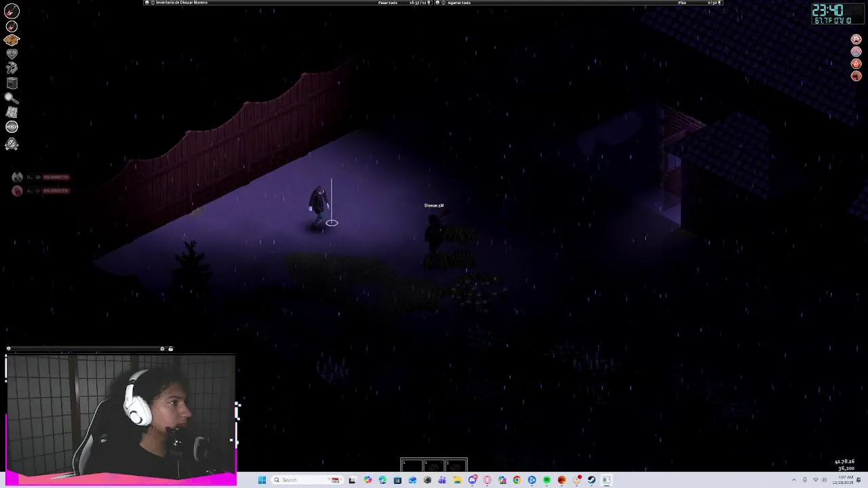Select the third hotbar slot
Screen dimensions: 868x488
[456, 465]
